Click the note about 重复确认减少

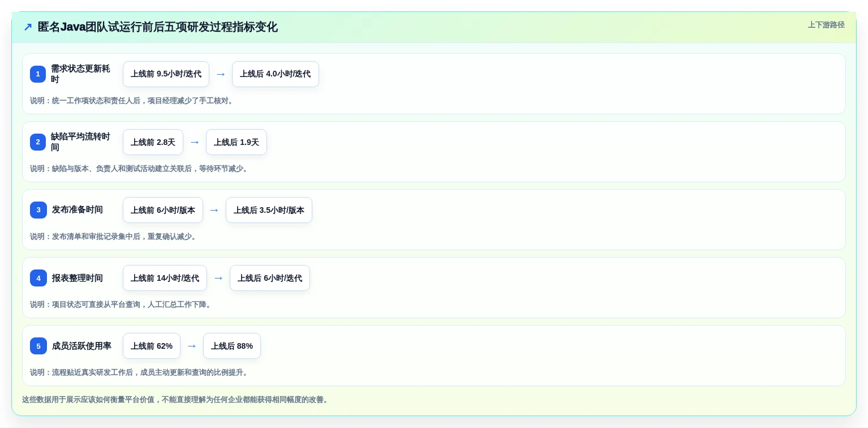coord(114,237)
